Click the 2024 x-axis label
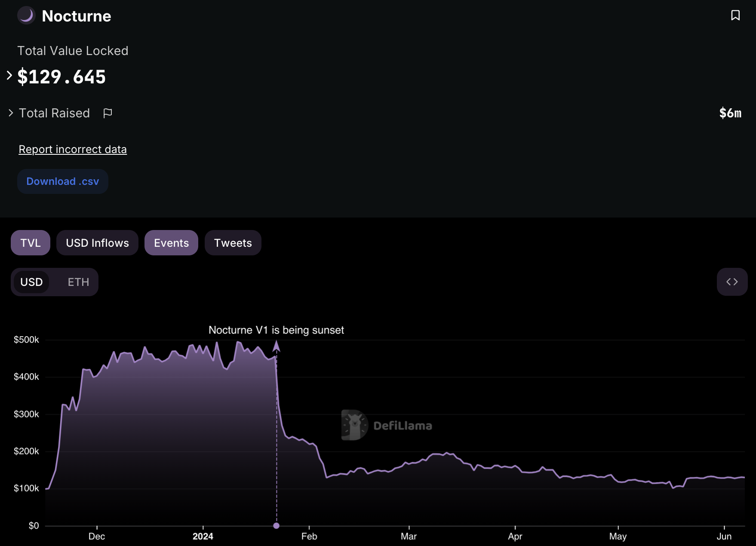 click(x=203, y=536)
